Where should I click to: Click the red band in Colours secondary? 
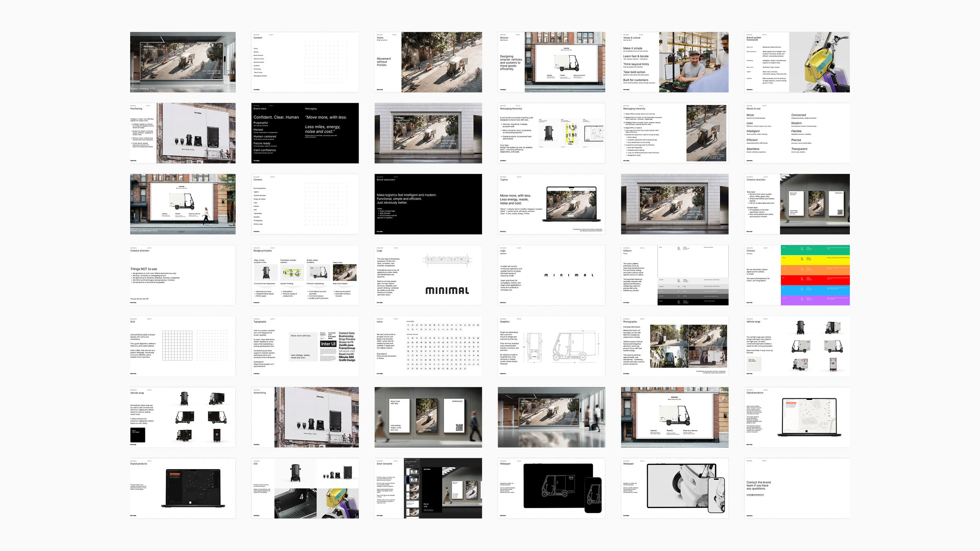(815, 280)
